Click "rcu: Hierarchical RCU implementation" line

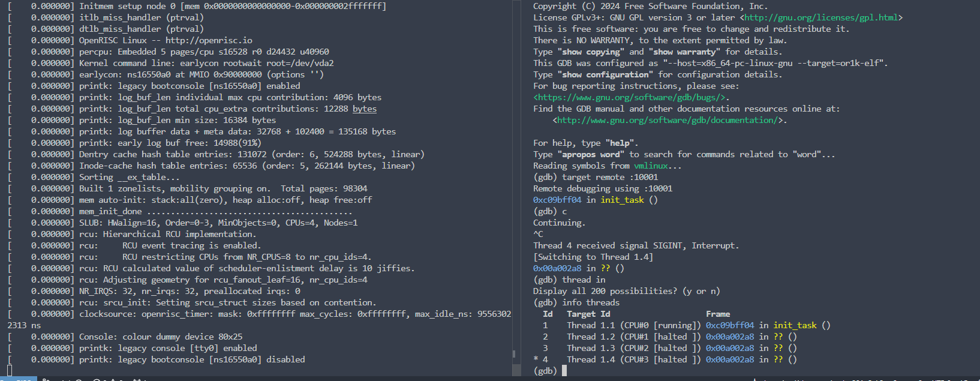coord(132,234)
